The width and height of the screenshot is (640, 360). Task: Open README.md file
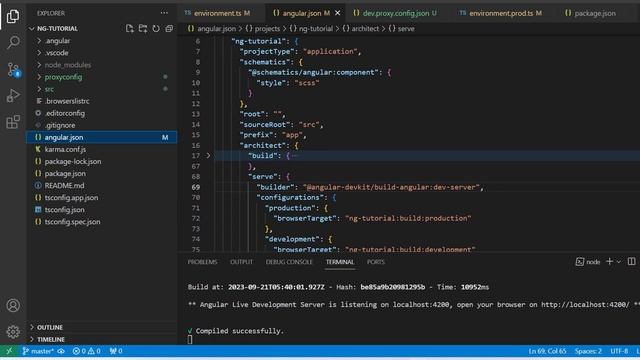pyautogui.click(x=102, y=185)
